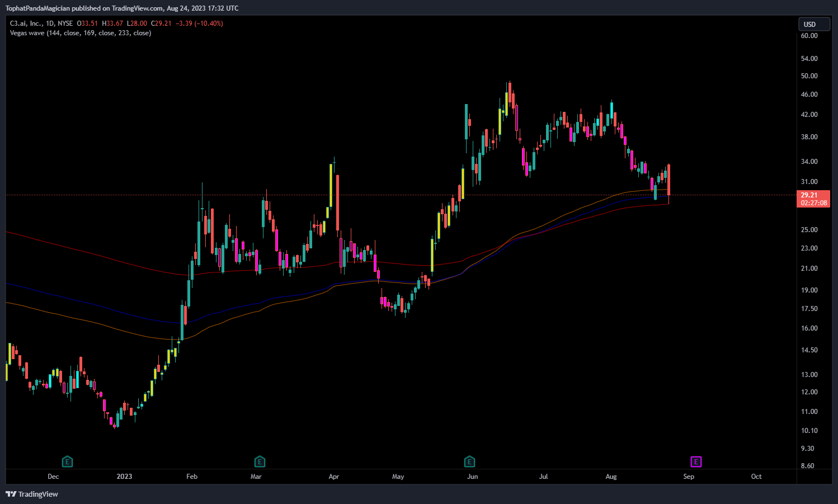Click the low value L28.00
Viewport: 838px width, 504px height.
(x=137, y=23)
